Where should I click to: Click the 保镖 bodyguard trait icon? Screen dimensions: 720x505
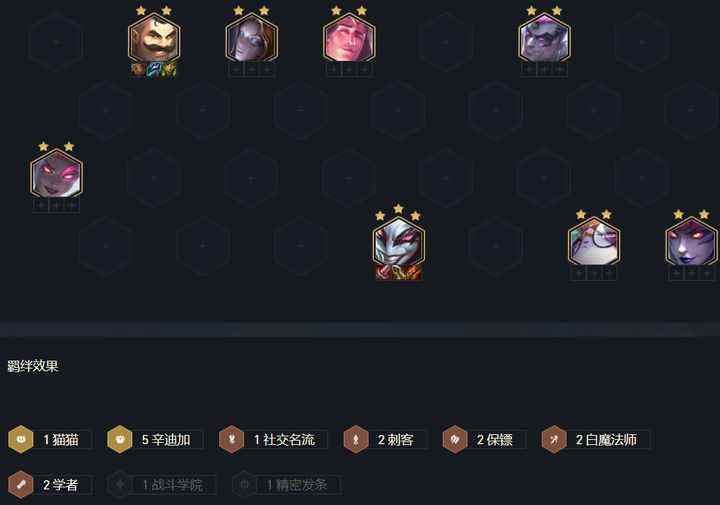tap(455, 439)
